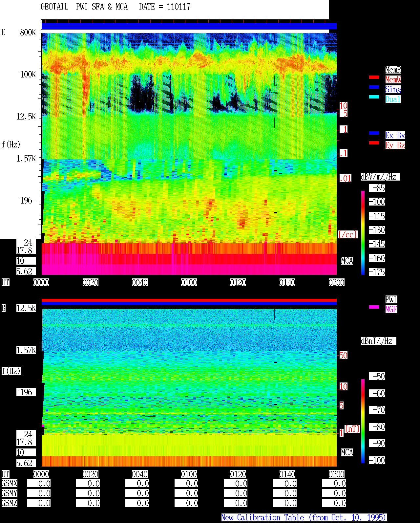
Task: Click GSMX value under 0000
Action: (39, 483)
